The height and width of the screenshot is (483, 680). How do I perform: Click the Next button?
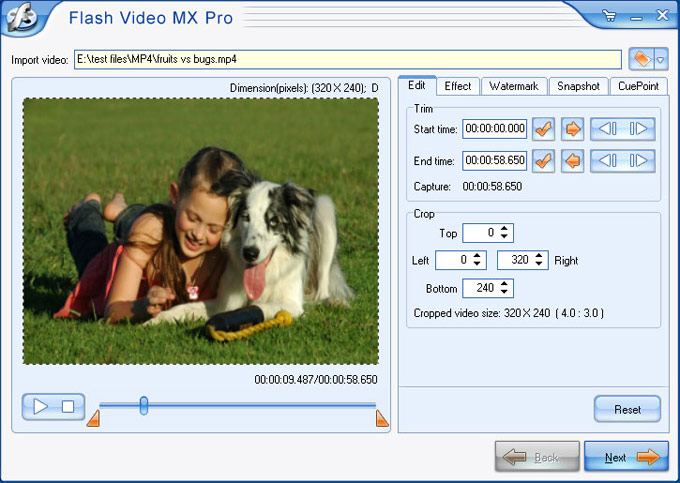tap(626, 457)
